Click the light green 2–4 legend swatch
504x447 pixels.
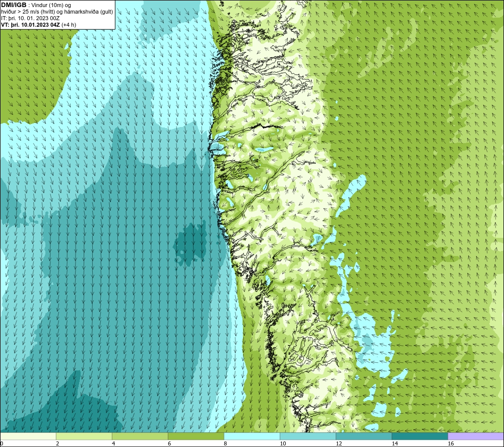(x=84, y=436)
